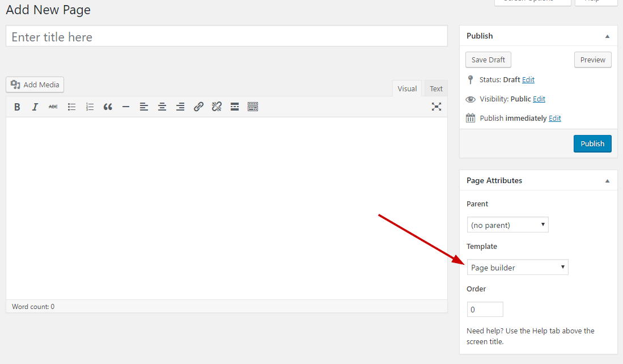Open the Parent page dropdown
The width and height of the screenshot is (623, 364).
508,225
